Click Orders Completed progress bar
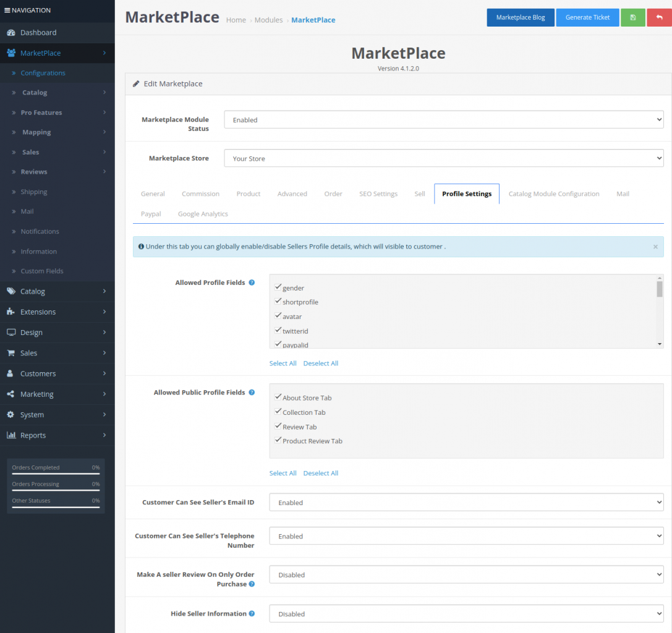Image resolution: width=672 pixels, height=633 pixels. [56, 474]
